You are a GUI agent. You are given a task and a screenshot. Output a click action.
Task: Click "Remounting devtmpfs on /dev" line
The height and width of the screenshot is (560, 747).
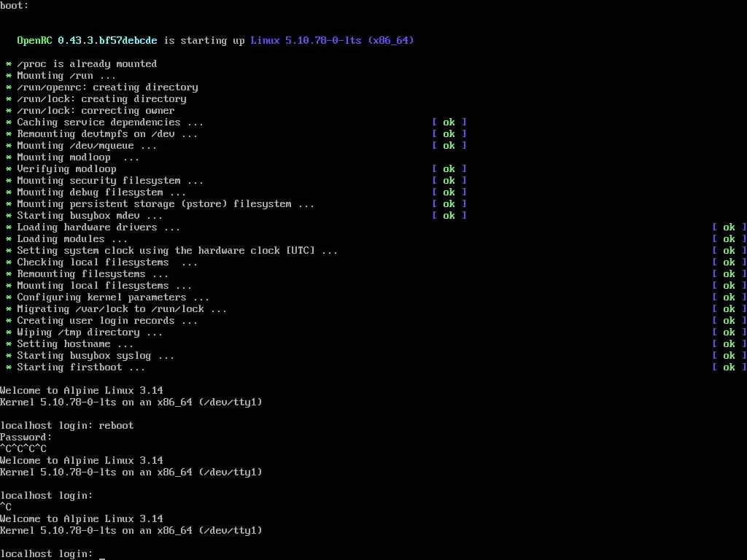pyautogui.click(x=107, y=134)
